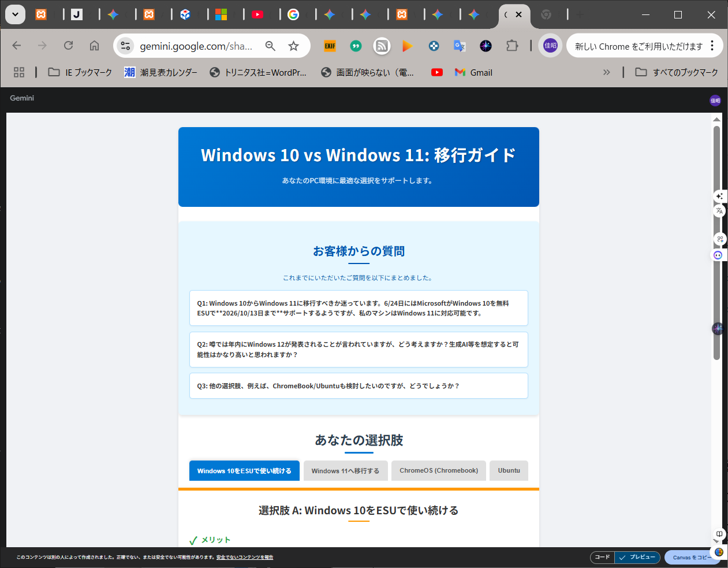Click the vertical scrollbar thumb

point(716,243)
